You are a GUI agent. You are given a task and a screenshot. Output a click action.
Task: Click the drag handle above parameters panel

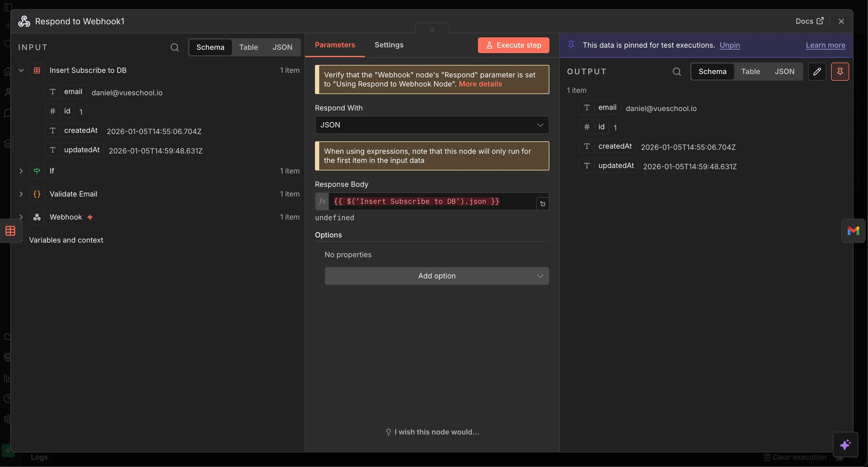(432, 29)
